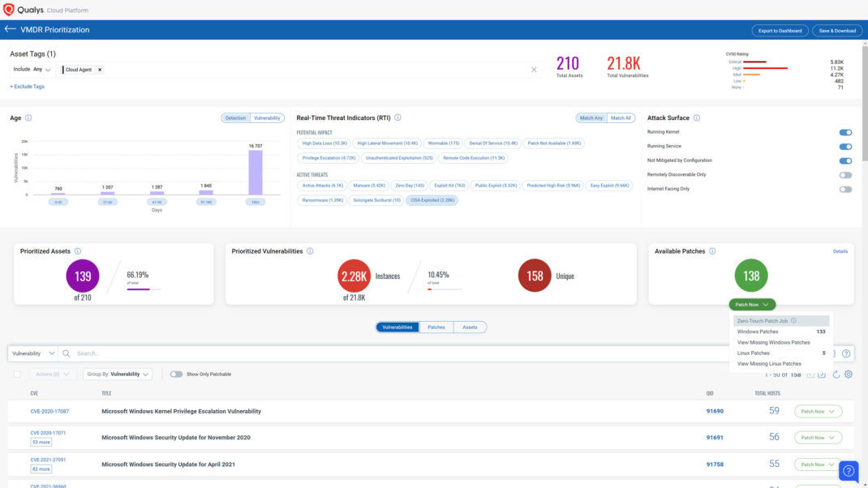Click the Qualys shield logo
This screenshot has width=868, height=488.
9,10
